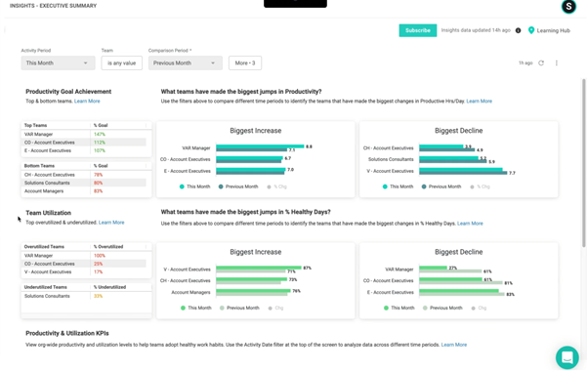
Task: Expand the Activity Period This Month dropdown
Action: pos(59,63)
